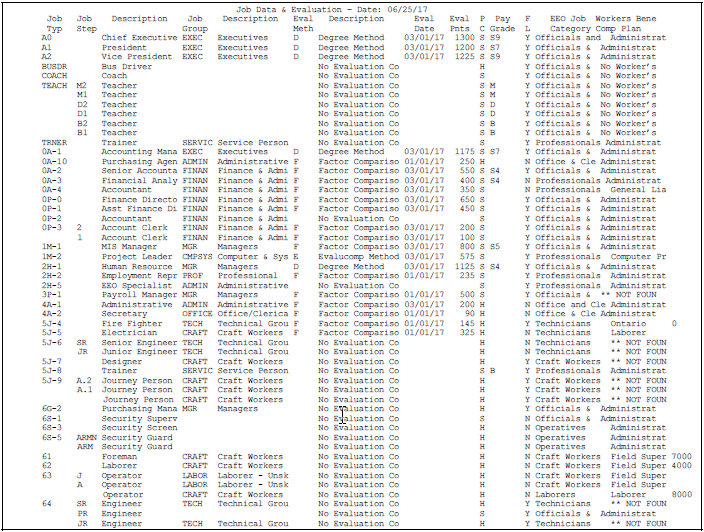This screenshot has height=532, width=704.
Task: Click 'Asst Finance Di' description
Action: [x=140, y=209]
